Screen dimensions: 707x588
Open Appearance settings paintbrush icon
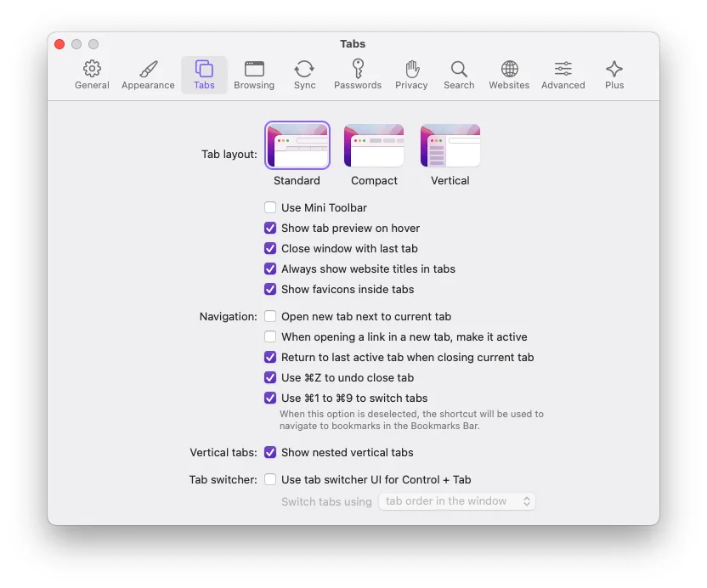click(x=148, y=70)
